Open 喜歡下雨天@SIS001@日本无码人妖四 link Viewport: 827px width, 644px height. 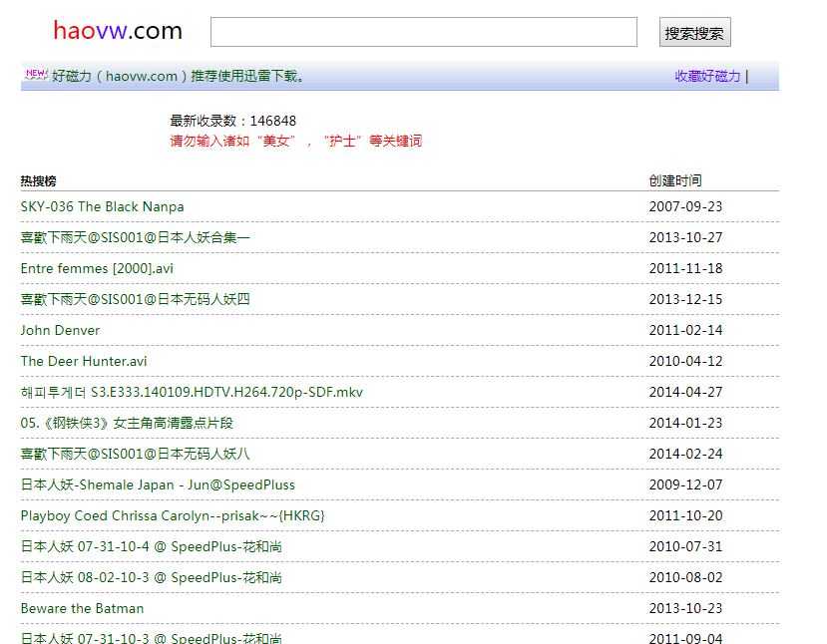135,299
